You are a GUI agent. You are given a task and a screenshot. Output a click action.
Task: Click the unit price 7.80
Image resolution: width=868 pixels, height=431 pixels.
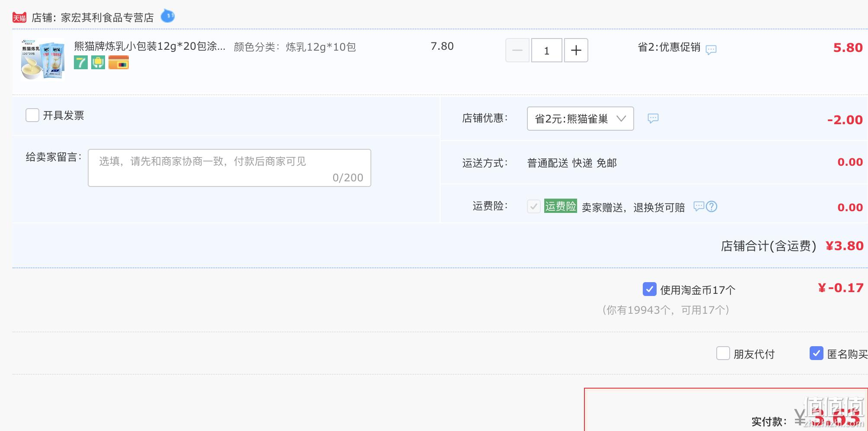[442, 46]
